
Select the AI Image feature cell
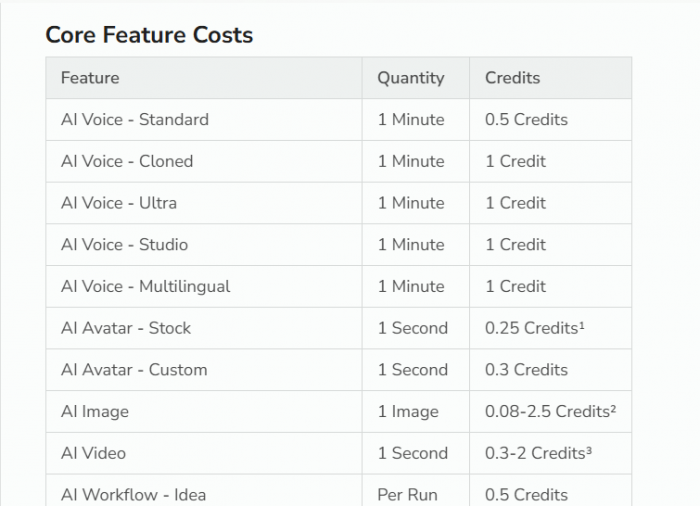click(95, 412)
